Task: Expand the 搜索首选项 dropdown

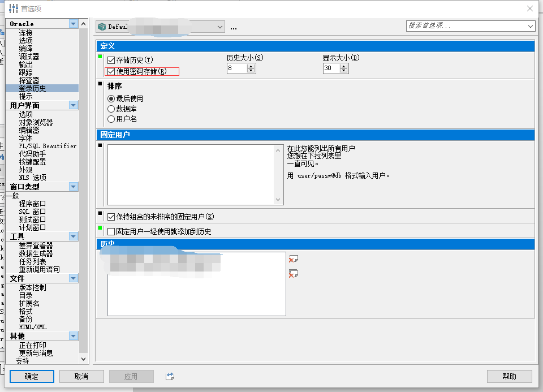Action: click(529, 26)
